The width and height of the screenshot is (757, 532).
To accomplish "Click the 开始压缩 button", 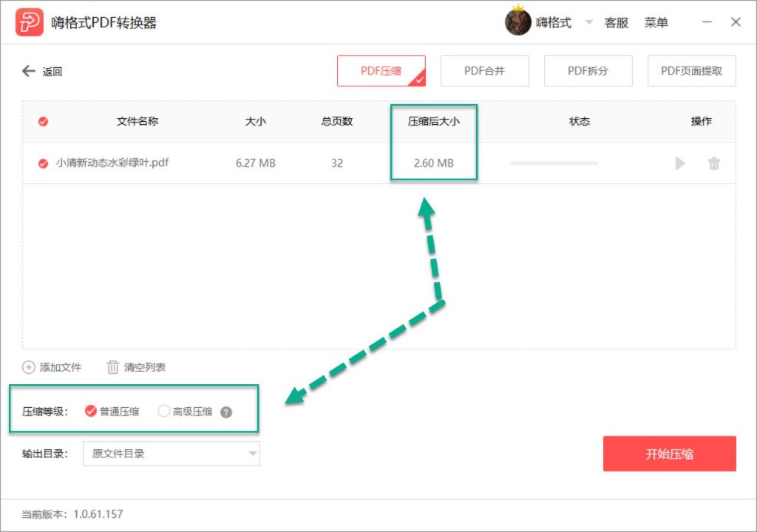I will (x=669, y=454).
